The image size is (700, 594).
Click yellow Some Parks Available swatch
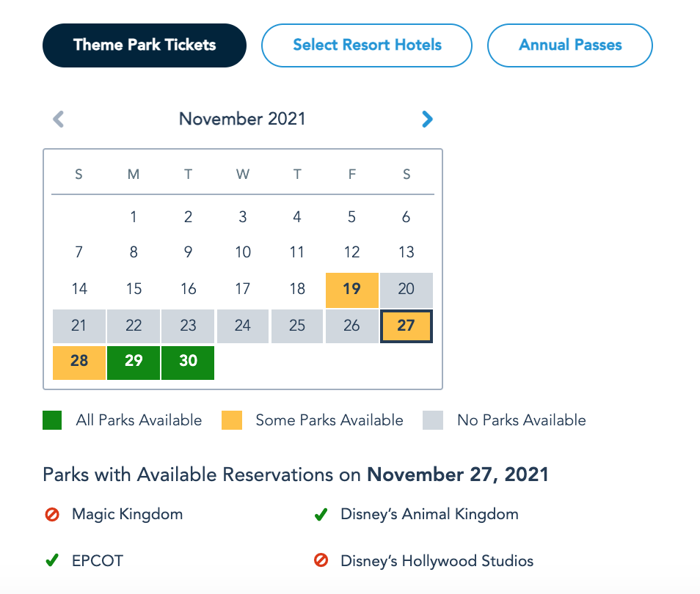coord(231,420)
